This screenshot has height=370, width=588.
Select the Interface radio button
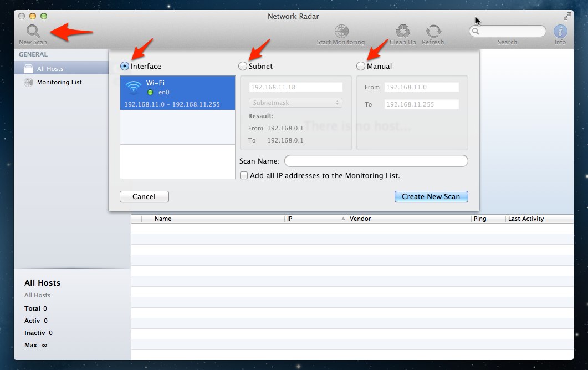(125, 66)
